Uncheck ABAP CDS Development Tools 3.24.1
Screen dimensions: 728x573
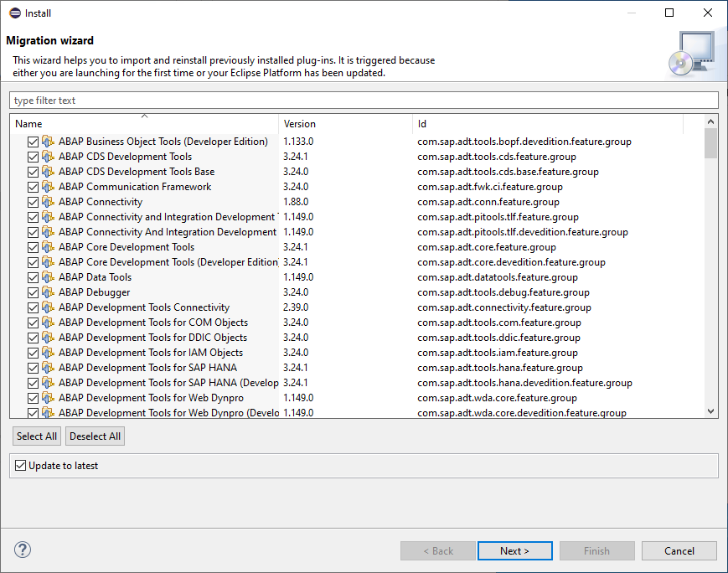(x=33, y=157)
